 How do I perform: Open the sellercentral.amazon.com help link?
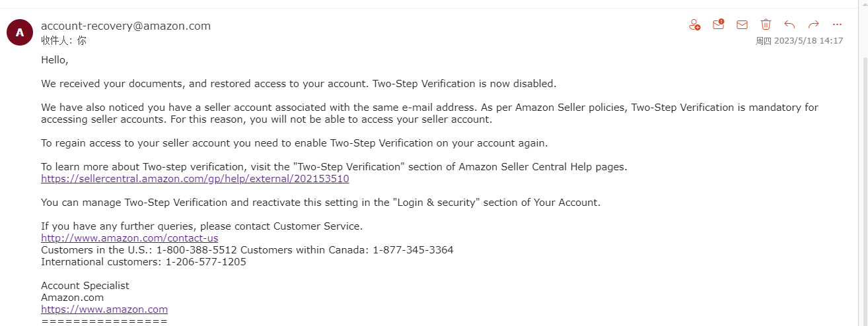[195, 179]
